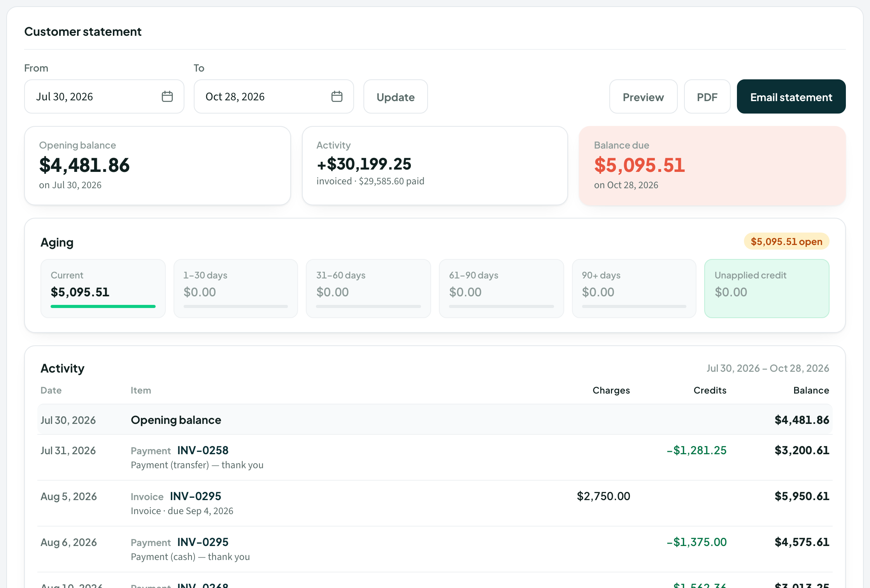The height and width of the screenshot is (588, 870).
Task: Click the Invoice · due Sep 4, 2026 note
Action: click(182, 511)
